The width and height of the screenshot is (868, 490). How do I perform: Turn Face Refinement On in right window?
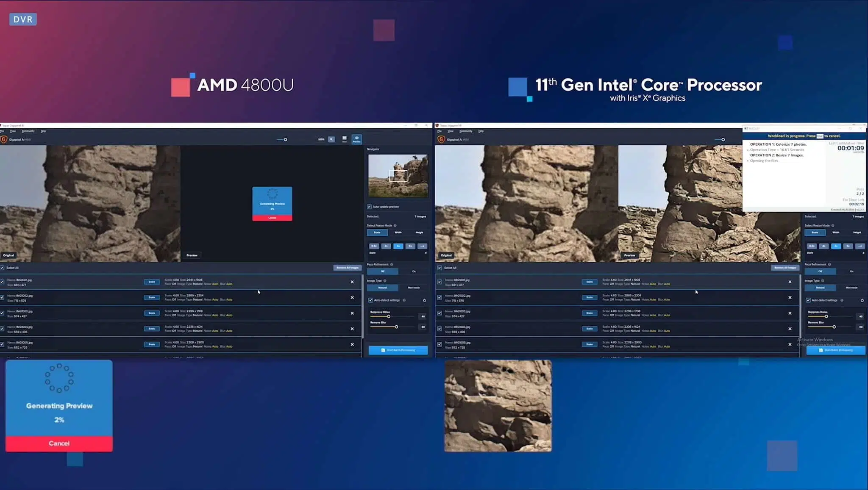[x=851, y=271]
